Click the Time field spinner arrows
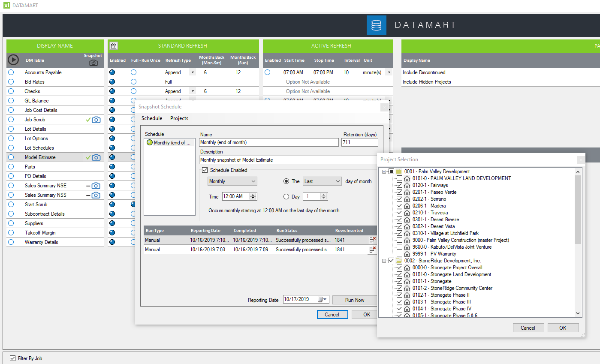The image size is (600, 364). [253, 196]
